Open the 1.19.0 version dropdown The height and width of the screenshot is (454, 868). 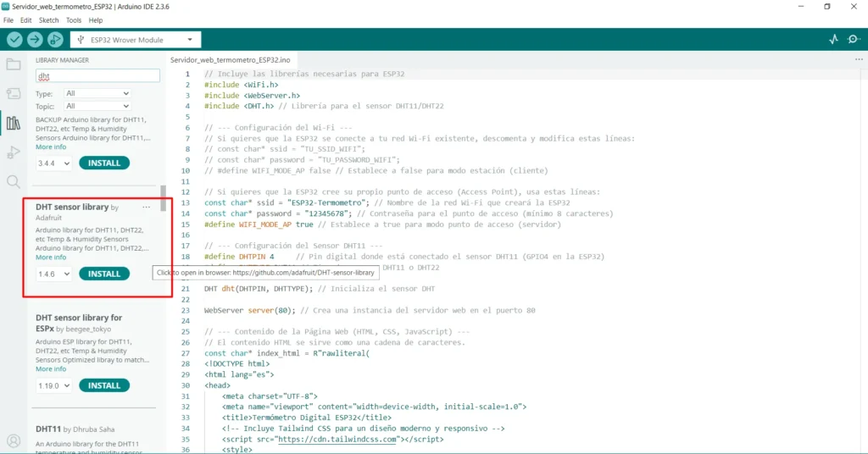pyautogui.click(x=53, y=385)
